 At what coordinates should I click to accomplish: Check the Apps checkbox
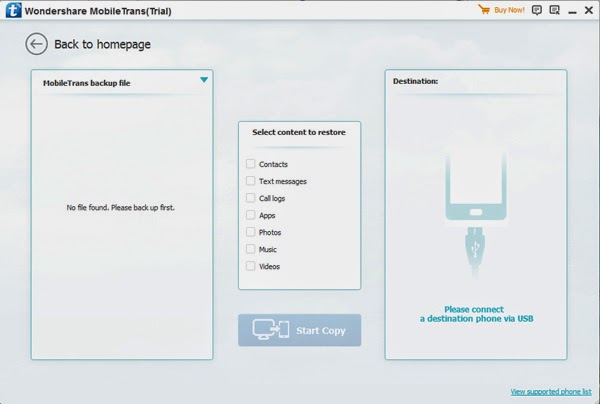click(x=250, y=215)
